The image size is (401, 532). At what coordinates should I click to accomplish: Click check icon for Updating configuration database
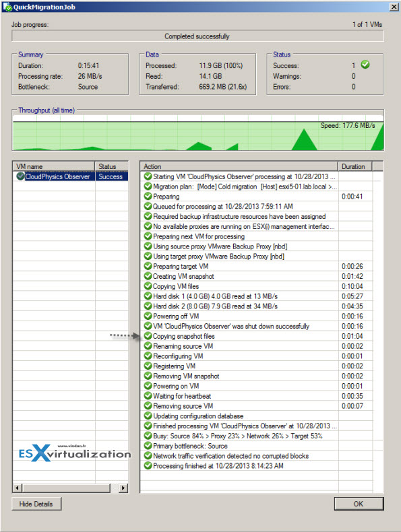[148, 415]
